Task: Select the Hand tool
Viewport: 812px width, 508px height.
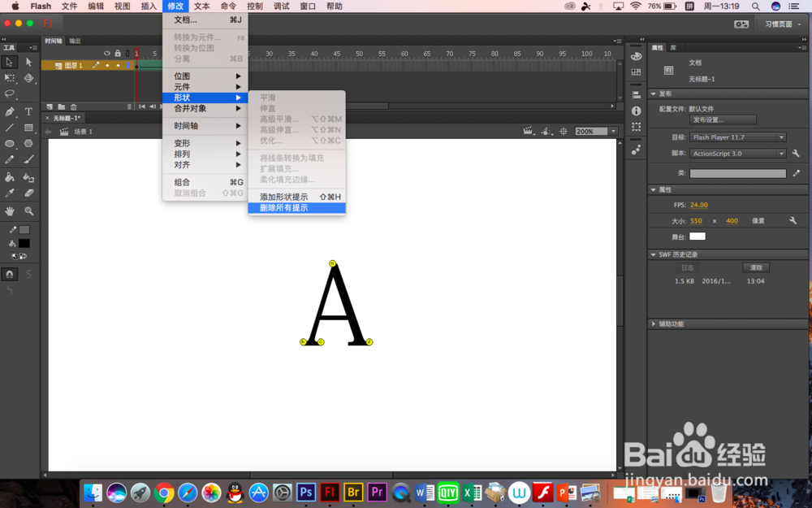Action: pos(9,211)
